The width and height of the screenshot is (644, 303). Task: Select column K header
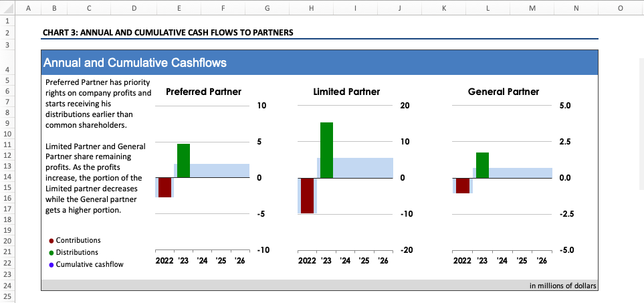click(x=444, y=8)
